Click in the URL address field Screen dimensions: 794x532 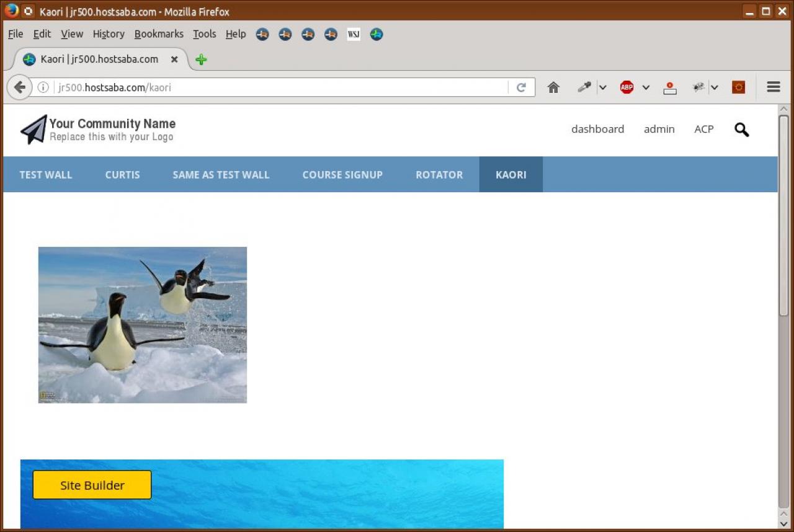point(279,87)
